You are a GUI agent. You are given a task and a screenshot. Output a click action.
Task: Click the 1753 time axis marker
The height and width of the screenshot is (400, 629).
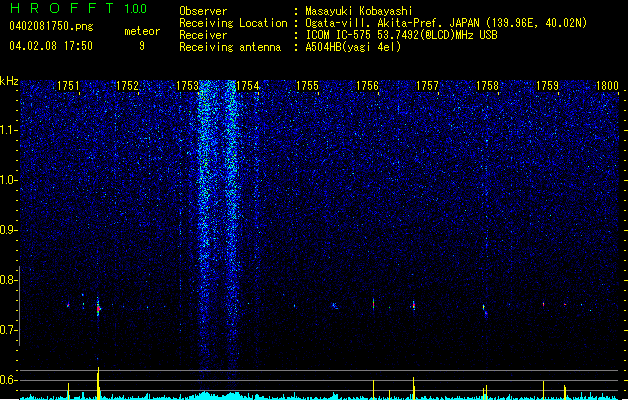187,86
